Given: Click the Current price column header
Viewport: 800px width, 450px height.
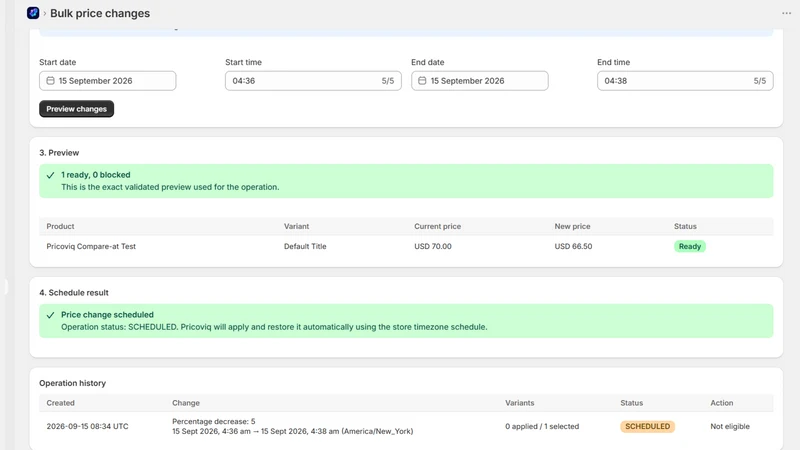Looking at the screenshot, I should [437, 226].
